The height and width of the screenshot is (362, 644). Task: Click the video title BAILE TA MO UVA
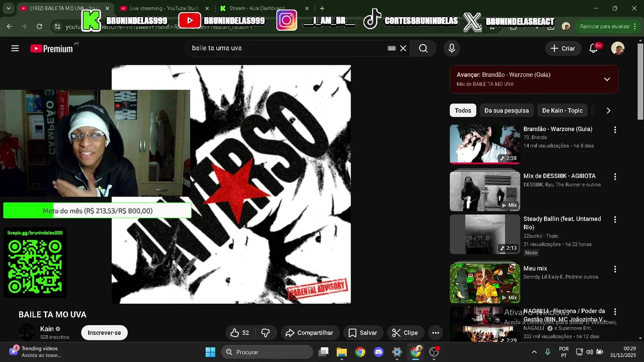tap(52, 315)
